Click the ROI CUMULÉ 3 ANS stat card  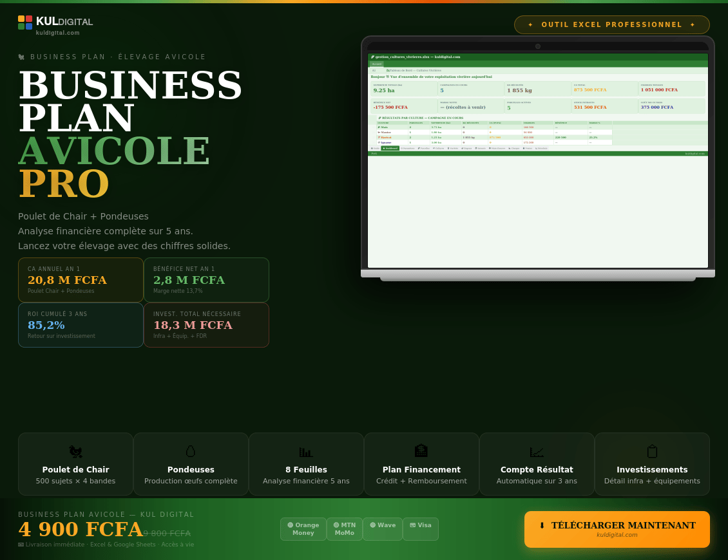tap(81, 325)
